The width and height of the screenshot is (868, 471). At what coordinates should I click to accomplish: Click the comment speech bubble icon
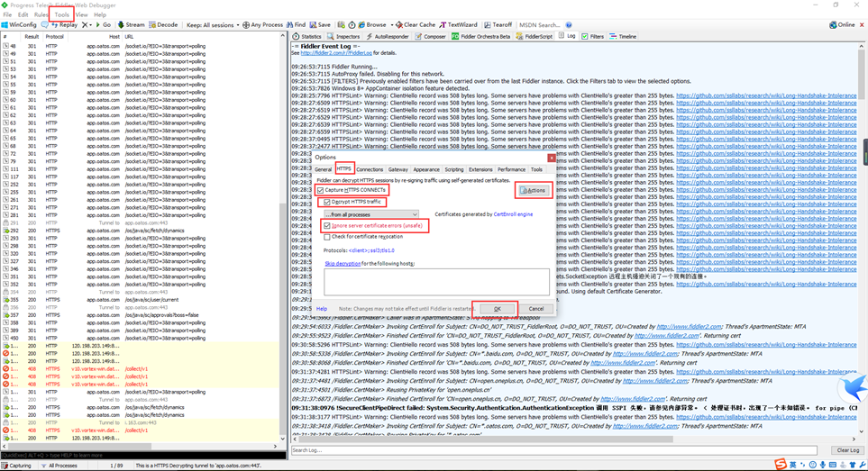44,25
